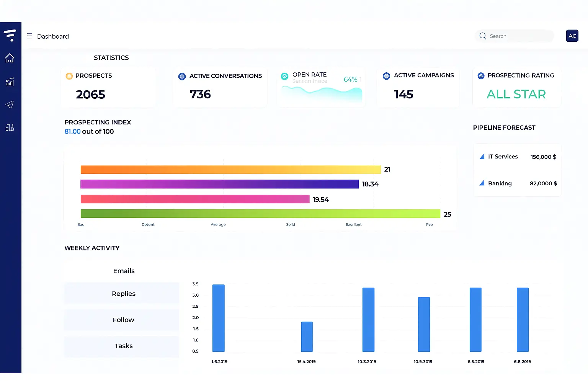
Task: Toggle the Banking pipeline indicator
Action: pos(482,183)
